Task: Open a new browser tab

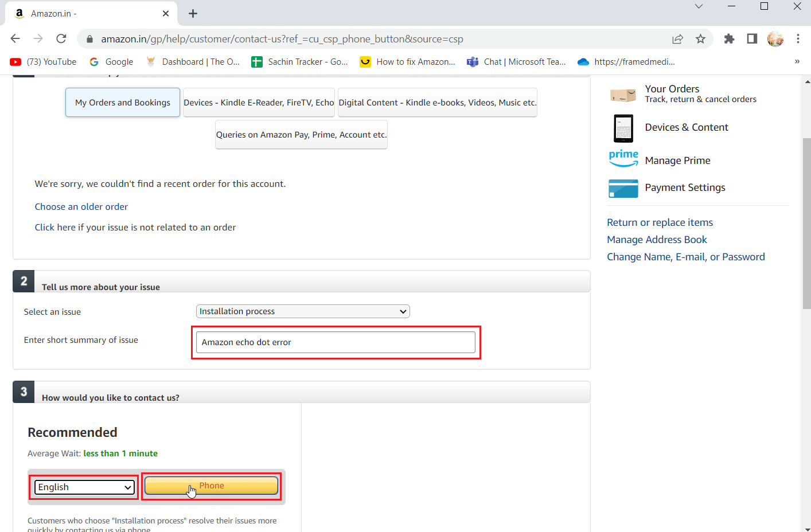Action: click(193, 13)
